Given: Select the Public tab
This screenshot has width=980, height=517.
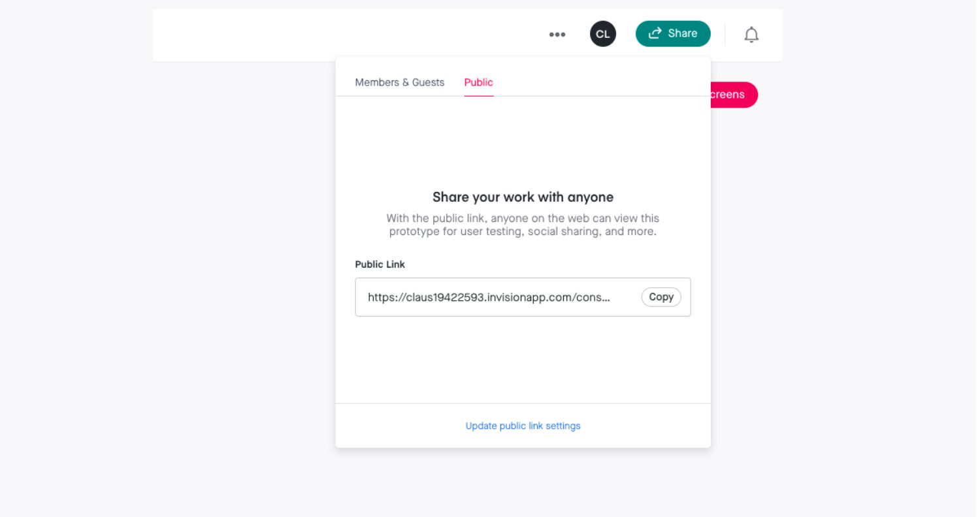Looking at the screenshot, I should coord(478,82).
